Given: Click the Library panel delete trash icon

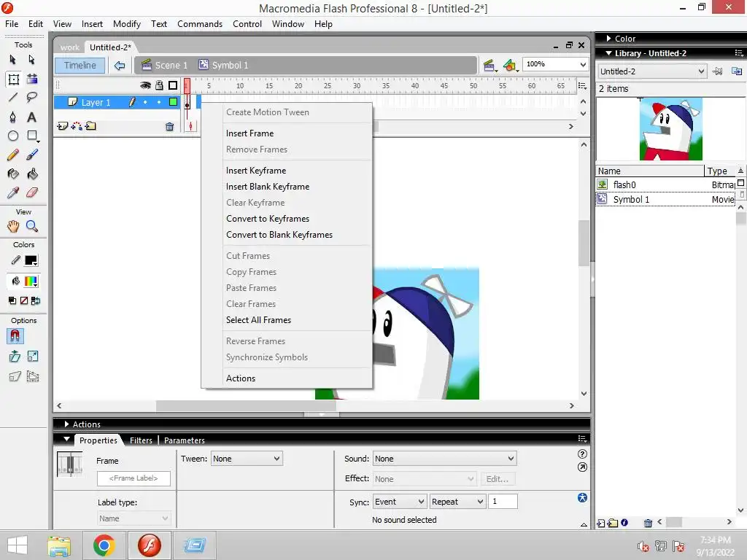Looking at the screenshot, I should 648,523.
